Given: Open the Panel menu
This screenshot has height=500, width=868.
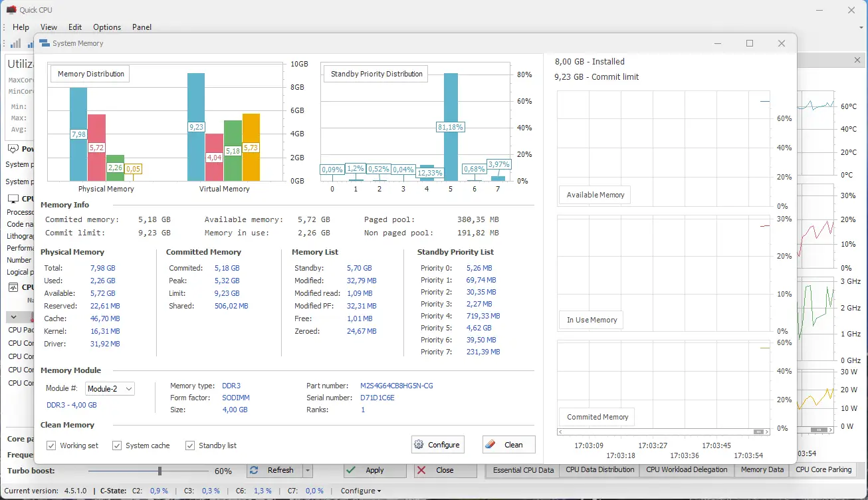Looking at the screenshot, I should tap(142, 27).
